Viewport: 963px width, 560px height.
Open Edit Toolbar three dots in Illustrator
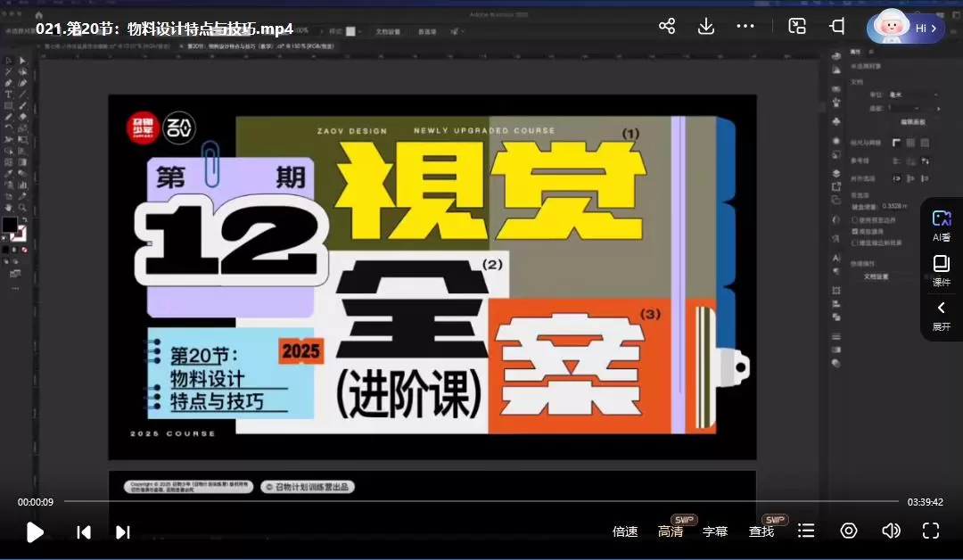pyautogui.click(x=15, y=288)
